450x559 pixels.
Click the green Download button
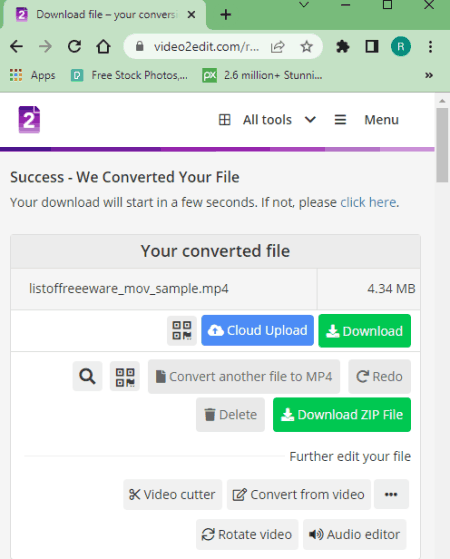click(364, 331)
